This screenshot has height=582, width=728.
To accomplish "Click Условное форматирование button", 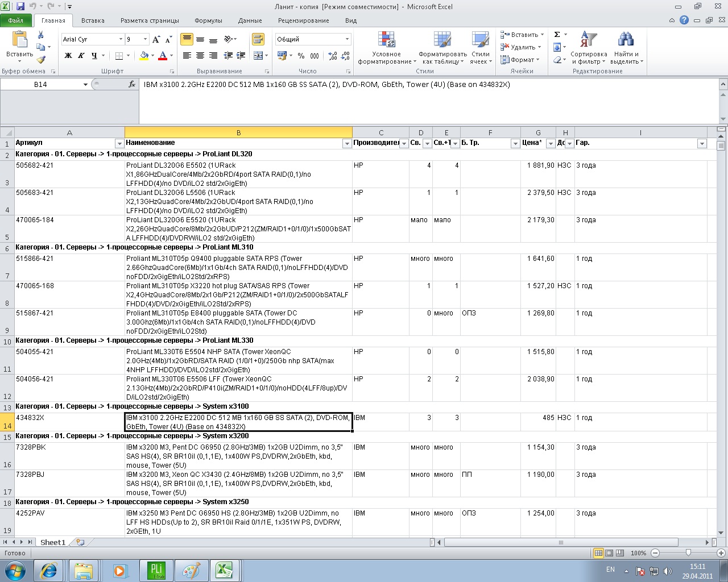I will [386, 48].
